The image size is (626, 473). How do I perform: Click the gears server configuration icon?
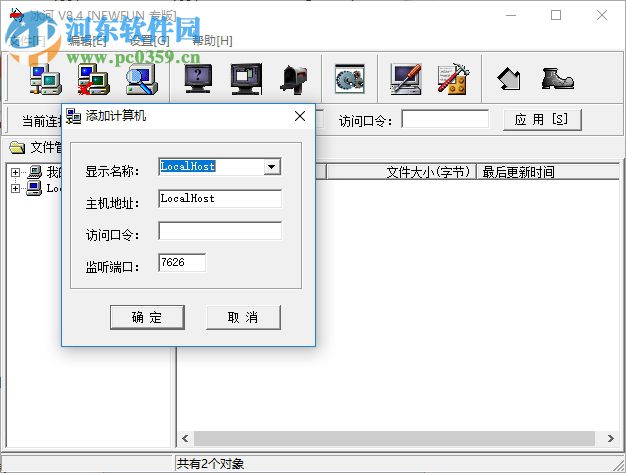350,79
